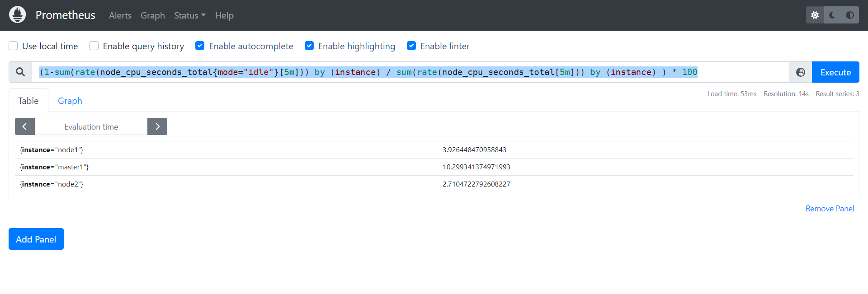Click the Resolution: 14s text
The image size is (868, 294).
pyautogui.click(x=786, y=94)
